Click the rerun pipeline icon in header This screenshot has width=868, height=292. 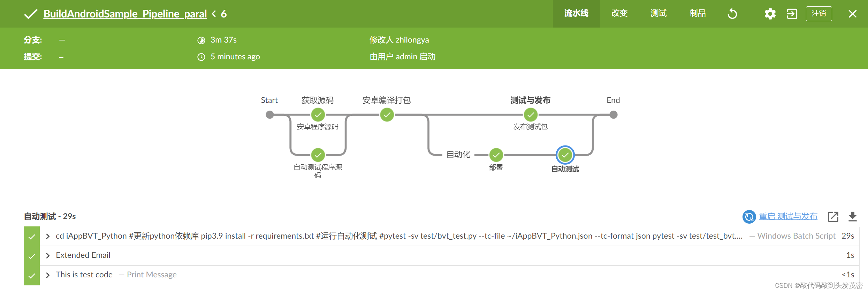[732, 14]
